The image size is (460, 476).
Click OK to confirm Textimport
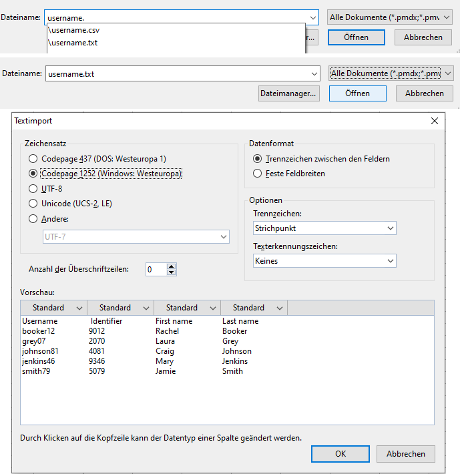[340, 454]
